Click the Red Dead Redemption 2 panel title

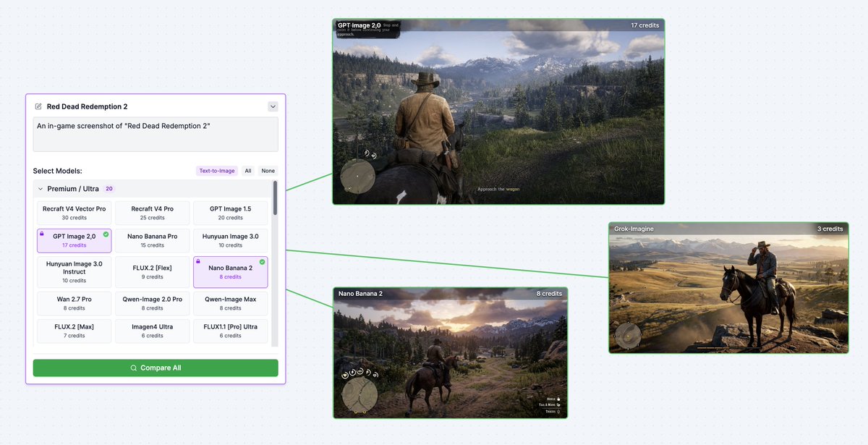click(87, 106)
